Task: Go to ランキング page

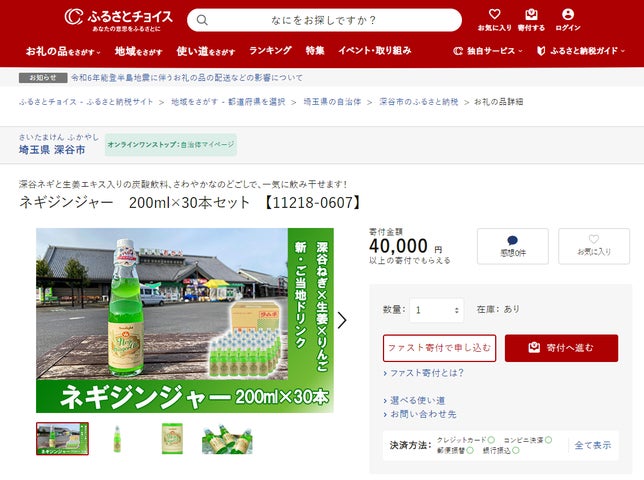Action: point(270,51)
